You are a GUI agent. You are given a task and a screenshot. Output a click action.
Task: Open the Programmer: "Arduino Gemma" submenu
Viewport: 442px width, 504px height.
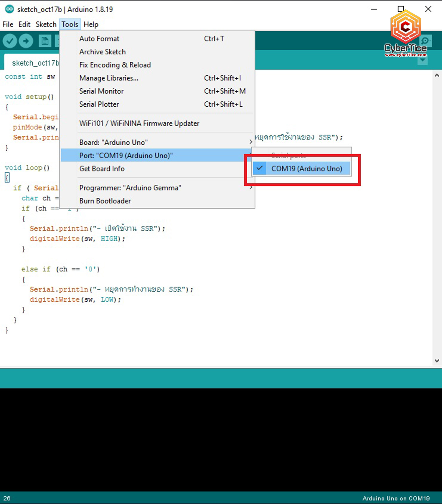(x=158, y=188)
